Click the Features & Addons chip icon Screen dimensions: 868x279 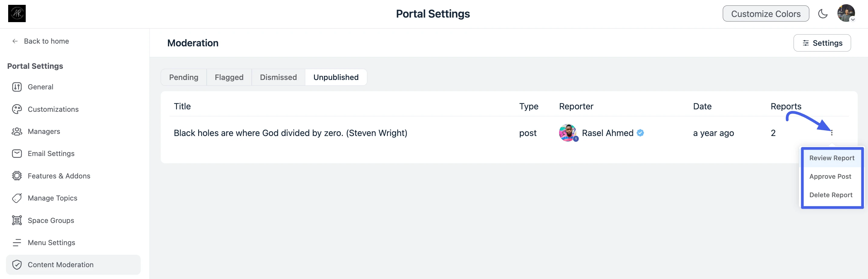(17, 176)
